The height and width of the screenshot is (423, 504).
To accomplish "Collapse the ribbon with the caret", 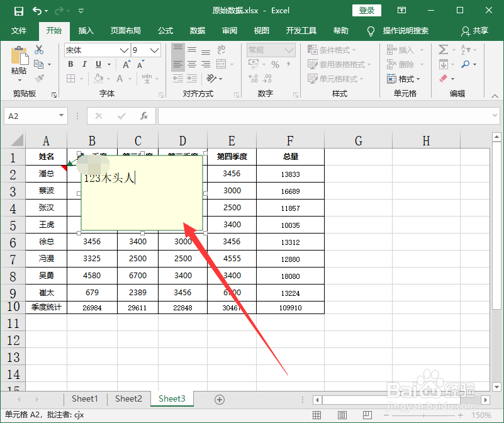I will coord(495,96).
